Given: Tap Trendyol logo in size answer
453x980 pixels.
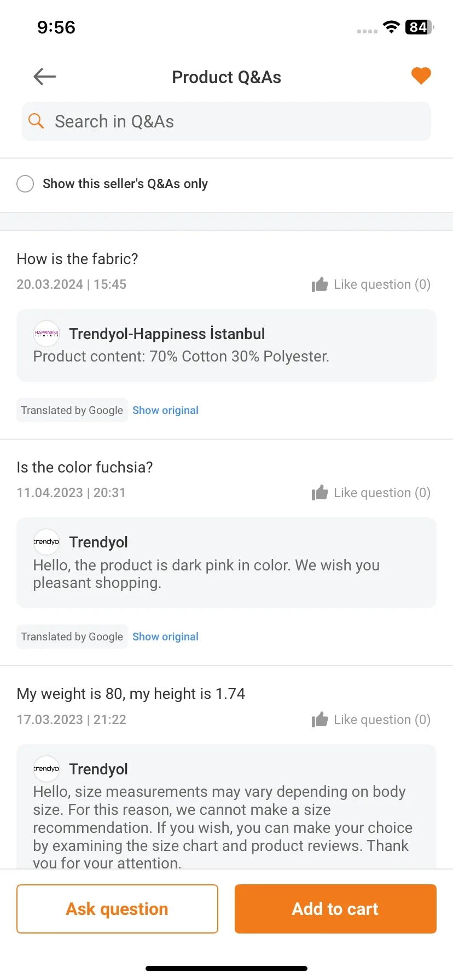Looking at the screenshot, I should [47, 769].
